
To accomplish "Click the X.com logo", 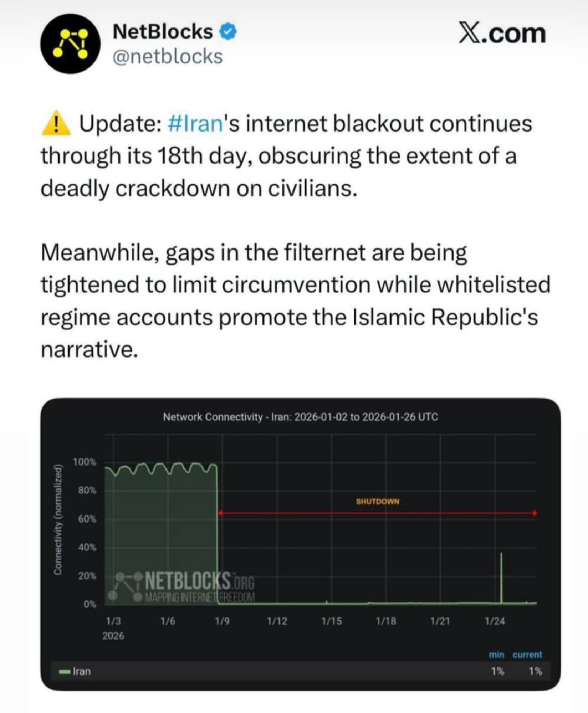I will pos(502,34).
